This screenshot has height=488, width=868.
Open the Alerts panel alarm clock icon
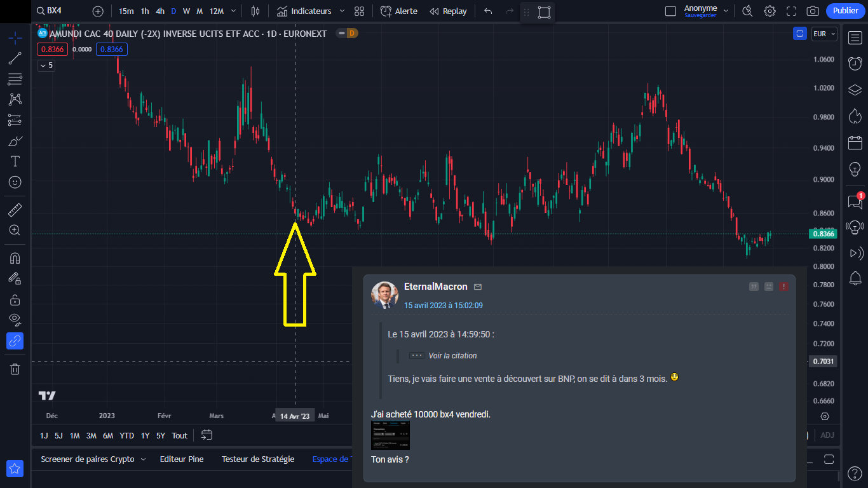(x=855, y=64)
